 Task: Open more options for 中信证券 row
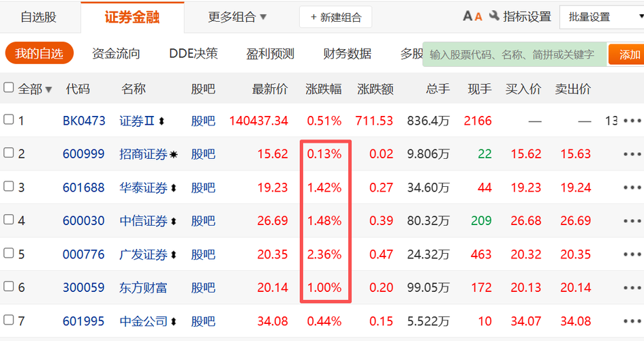[632, 221]
